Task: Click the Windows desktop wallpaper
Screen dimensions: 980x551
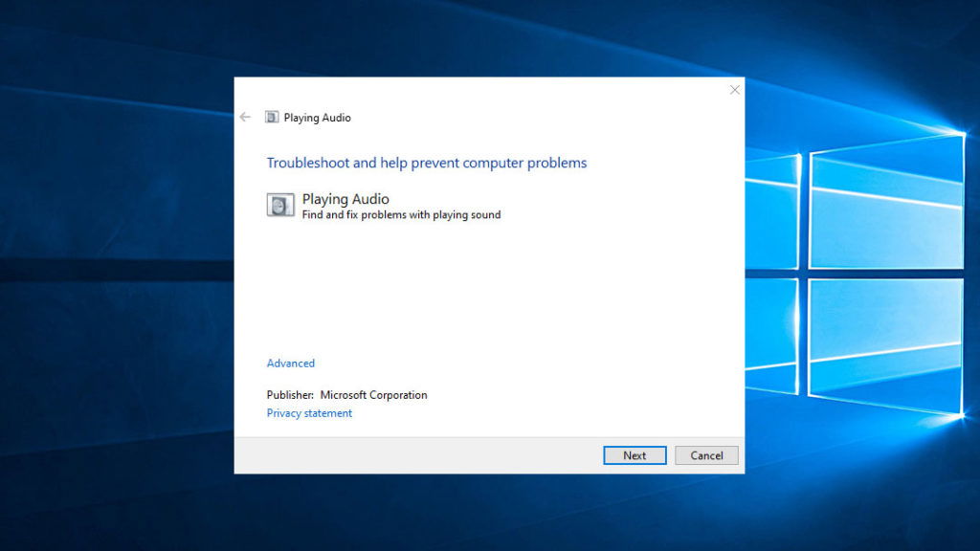Action: (x=115, y=383)
